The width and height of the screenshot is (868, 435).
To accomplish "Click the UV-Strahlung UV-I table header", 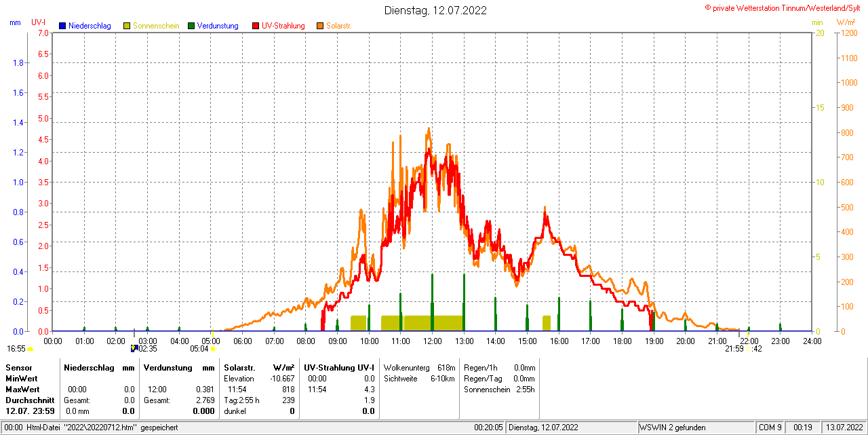I will 339,367.
